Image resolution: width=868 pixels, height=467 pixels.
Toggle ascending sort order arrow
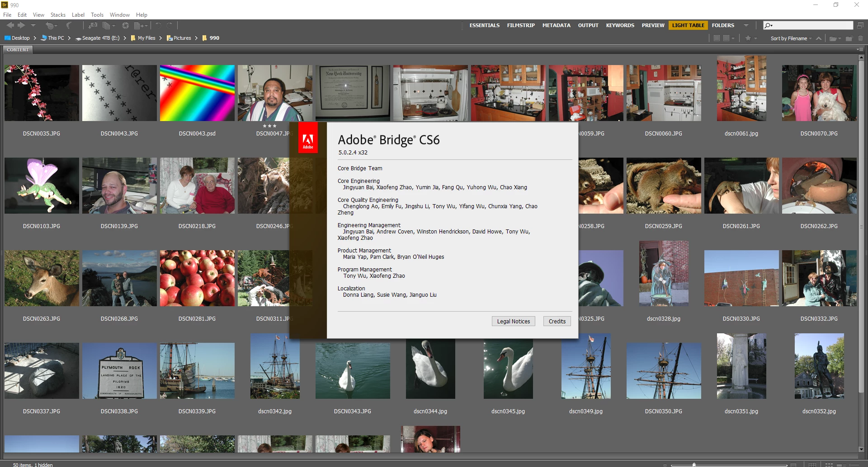pyautogui.click(x=819, y=38)
